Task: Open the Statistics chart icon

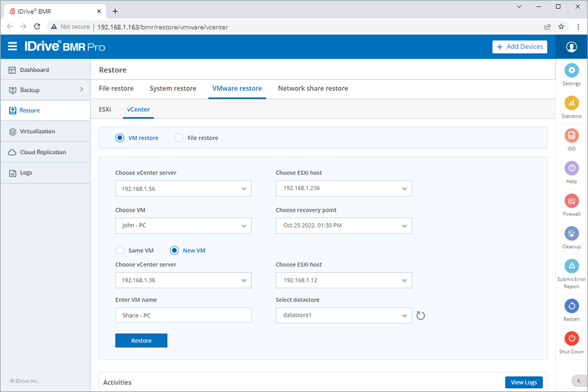Action: click(x=571, y=103)
